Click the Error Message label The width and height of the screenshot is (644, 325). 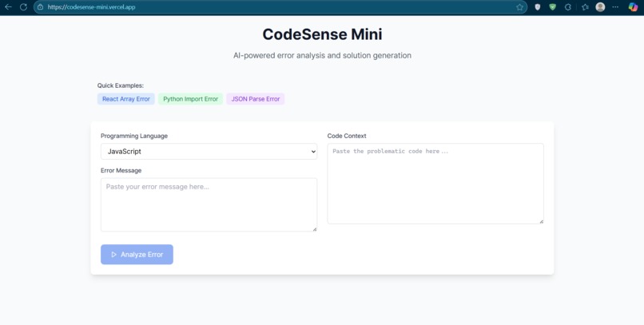pos(121,170)
